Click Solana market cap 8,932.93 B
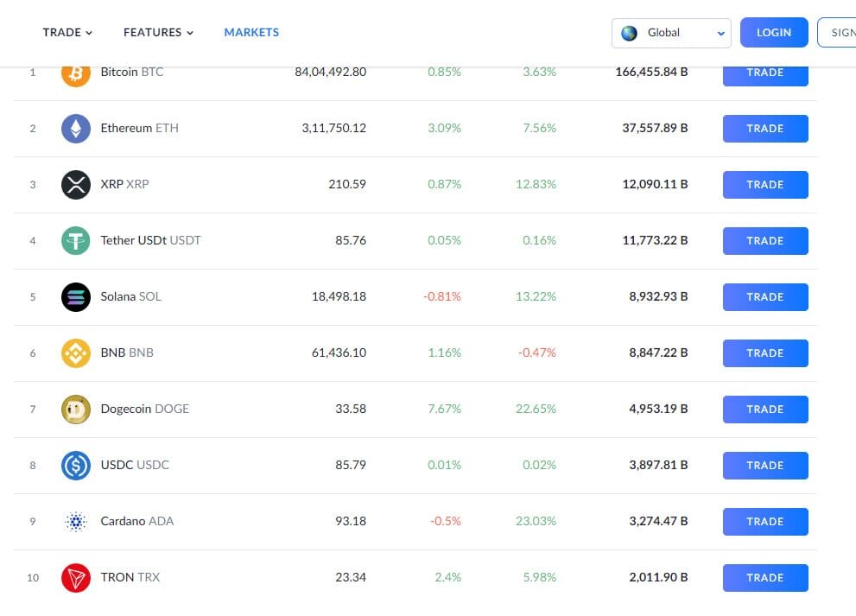The image size is (856, 616). point(658,296)
